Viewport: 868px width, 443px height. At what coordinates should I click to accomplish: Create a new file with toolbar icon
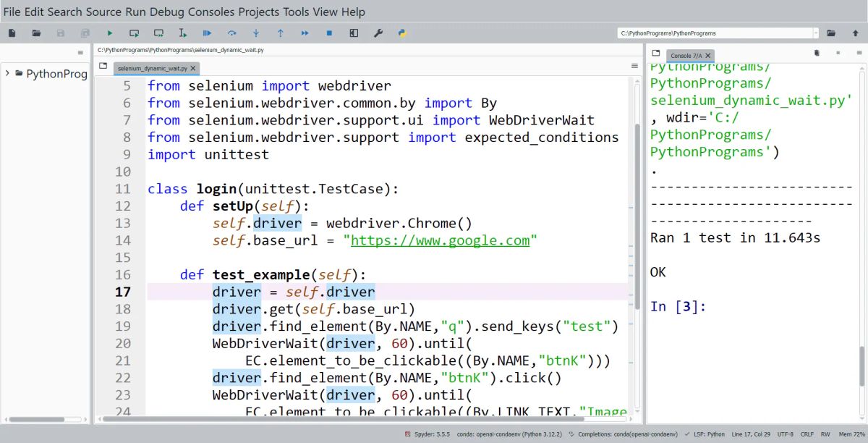pyautogui.click(x=12, y=33)
